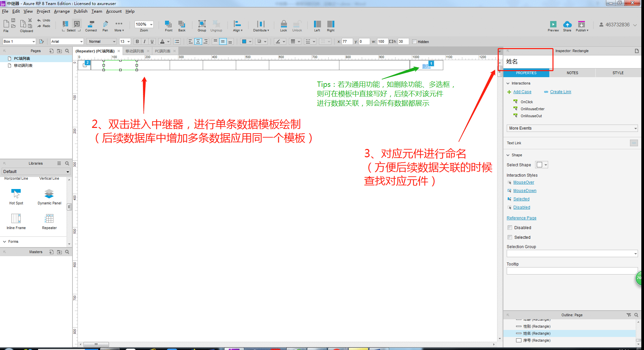This screenshot has height=350, width=644.
Task: Toggle center text alignment
Action: click(198, 42)
